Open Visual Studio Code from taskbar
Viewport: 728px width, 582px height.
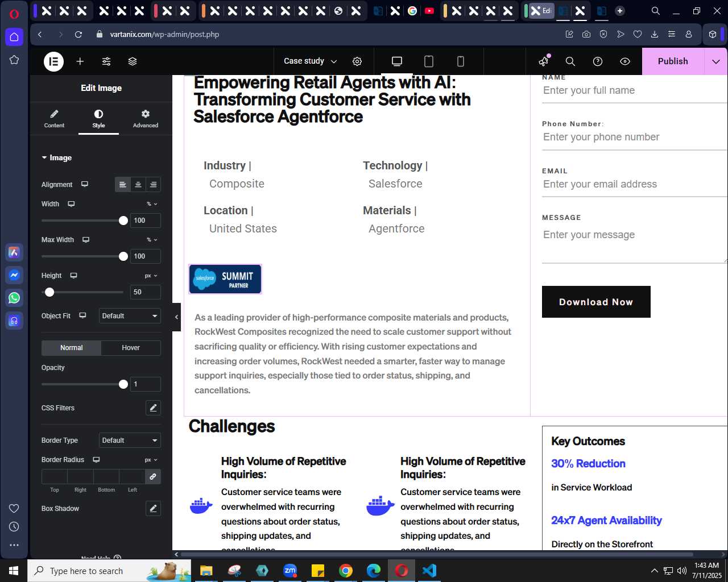[x=429, y=571]
